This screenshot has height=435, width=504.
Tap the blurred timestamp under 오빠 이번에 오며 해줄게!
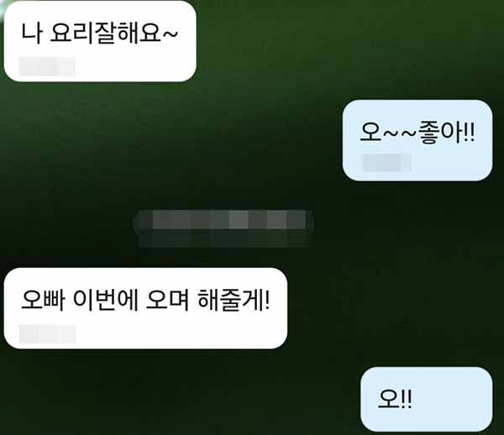pyautogui.click(x=48, y=333)
